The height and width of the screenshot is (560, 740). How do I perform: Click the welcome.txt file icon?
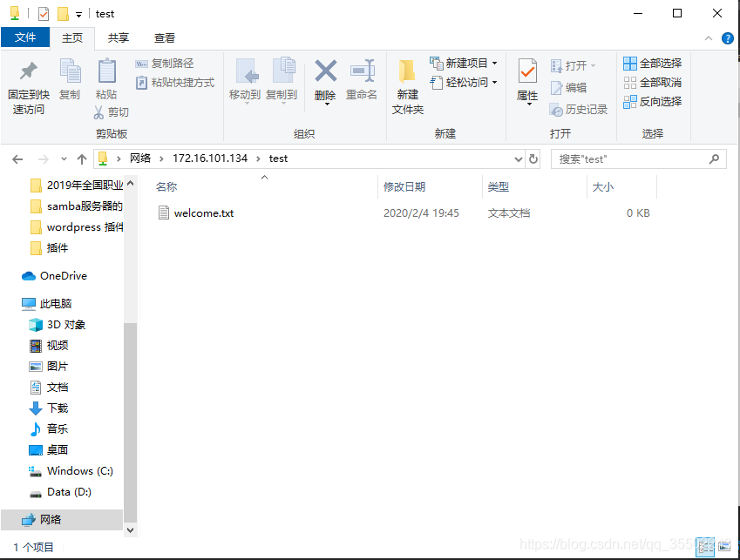point(164,213)
